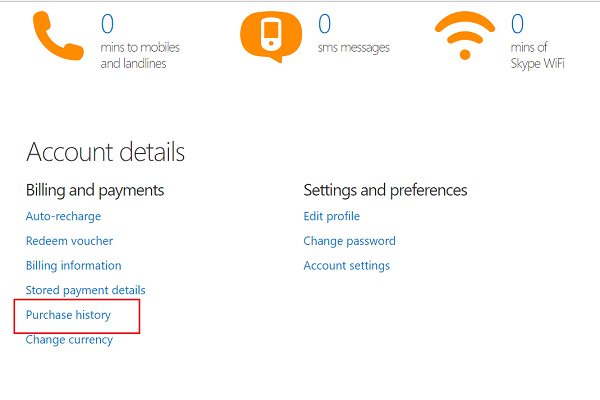Select the zero count for mobile minutes
This screenshot has height=400, width=600.
click(107, 24)
